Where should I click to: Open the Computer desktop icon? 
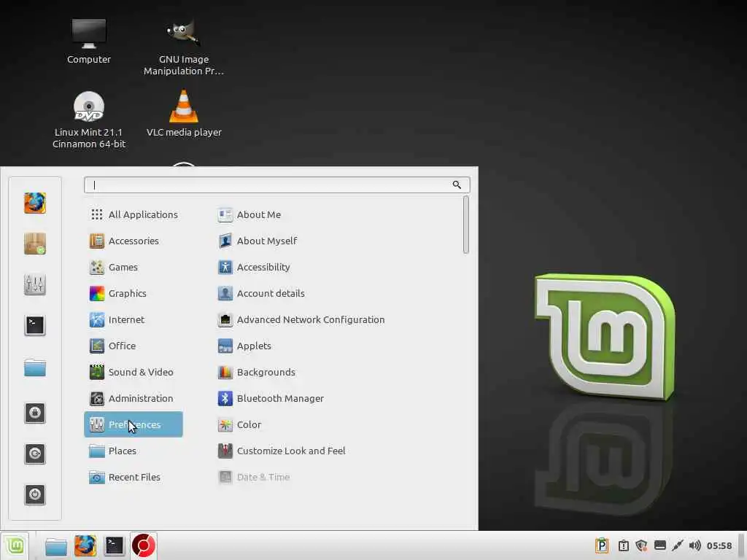point(88,42)
